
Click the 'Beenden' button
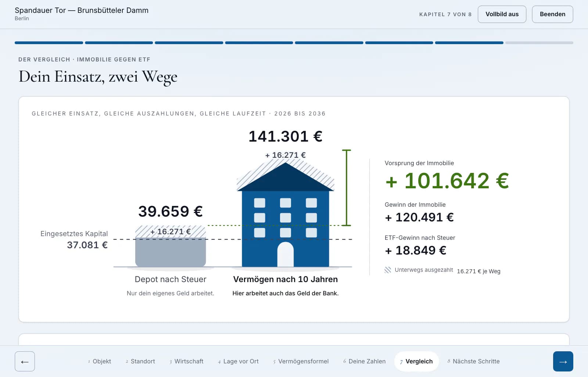(x=552, y=14)
